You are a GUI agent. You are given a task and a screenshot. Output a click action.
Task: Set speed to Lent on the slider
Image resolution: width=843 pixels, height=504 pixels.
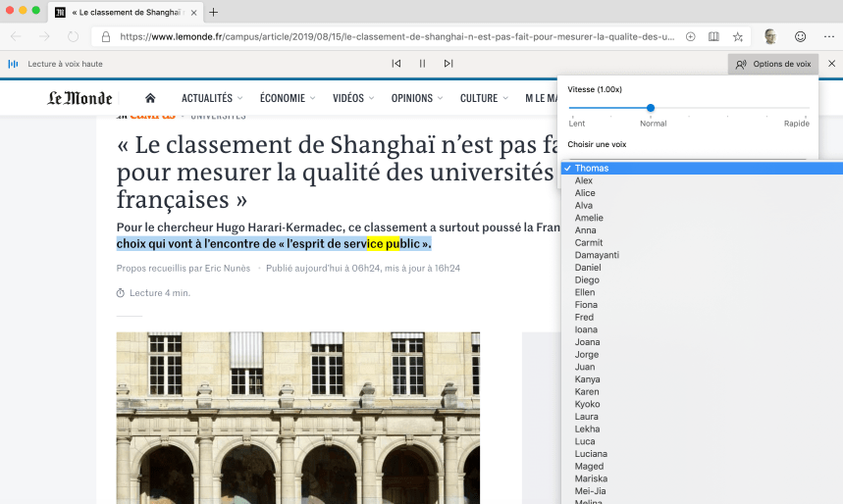pos(572,108)
